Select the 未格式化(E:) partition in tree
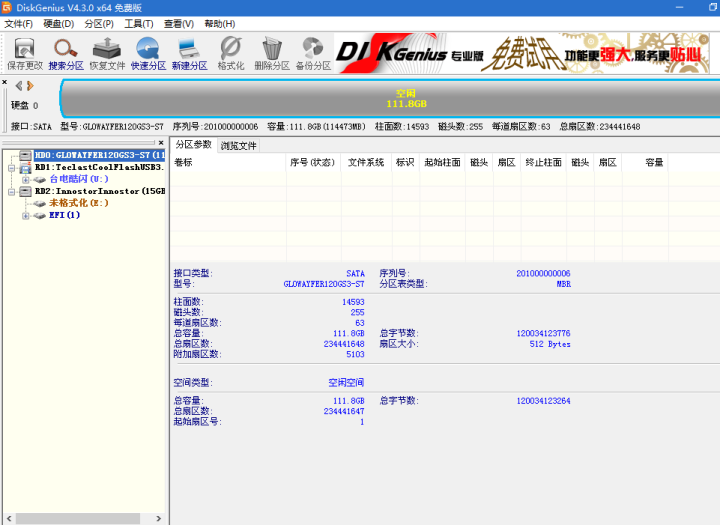Viewport: 720px width, 525px height. (78, 203)
